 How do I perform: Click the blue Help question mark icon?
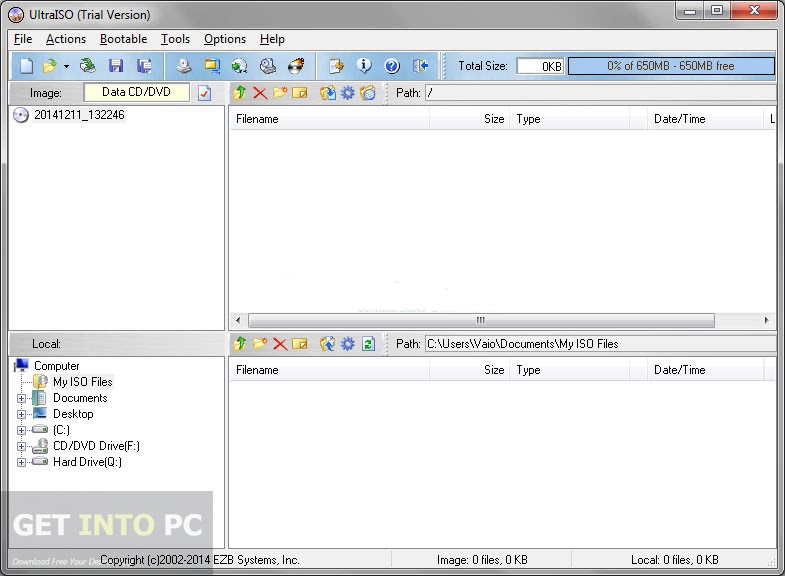click(392, 66)
